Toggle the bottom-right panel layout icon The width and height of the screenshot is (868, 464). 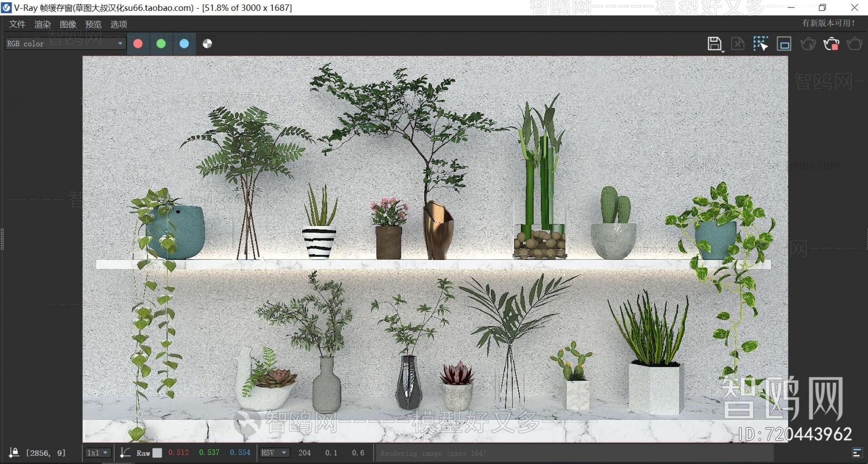[857, 453]
